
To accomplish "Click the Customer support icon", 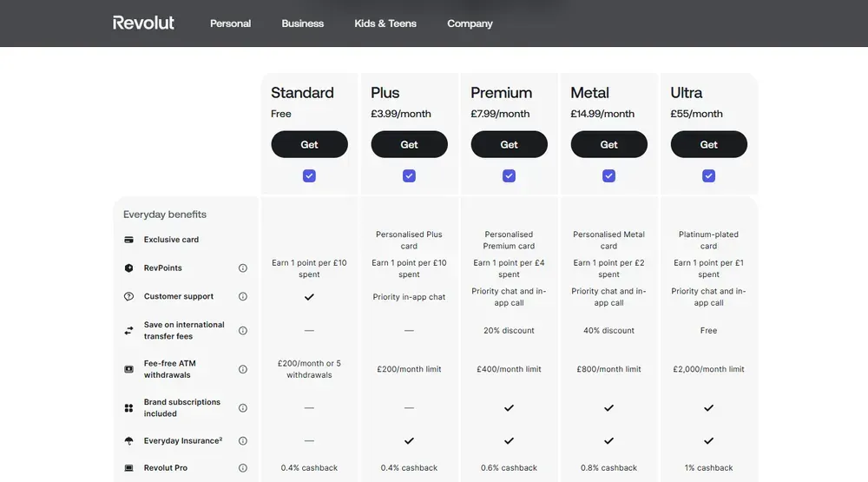I will pyautogui.click(x=128, y=296).
